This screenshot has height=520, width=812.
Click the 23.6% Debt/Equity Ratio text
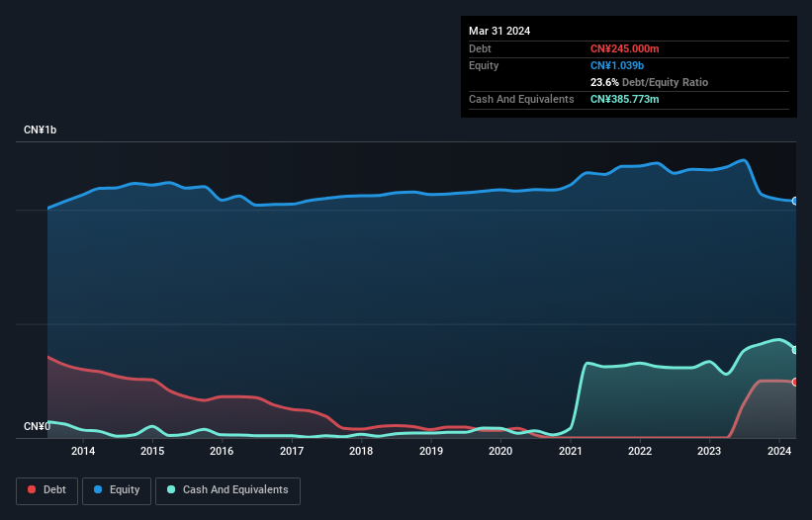pyautogui.click(x=649, y=82)
